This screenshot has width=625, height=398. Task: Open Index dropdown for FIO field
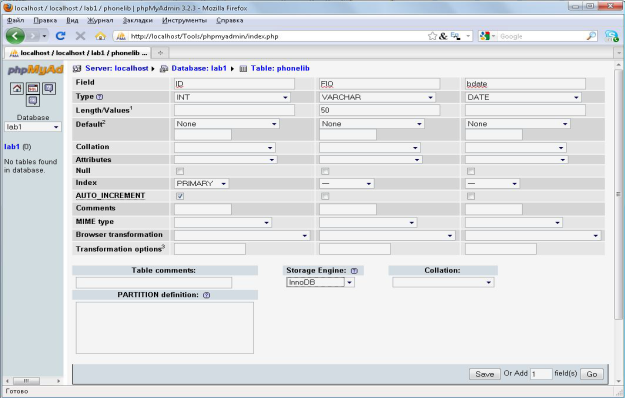pyautogui.click(x=346, y=184)
